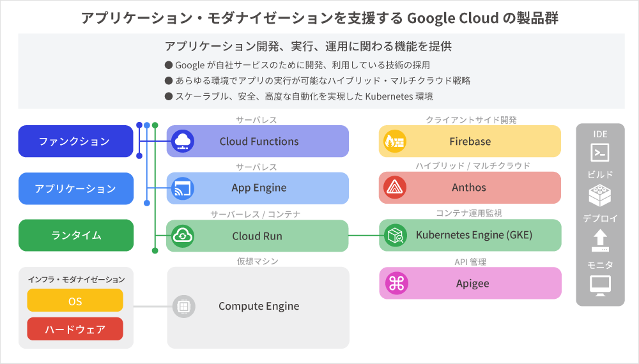This screenshot has height=364, width=639.
Task: Click the Compute Engine chip icon
Action: pyautogui.click(x=183, y=307)
